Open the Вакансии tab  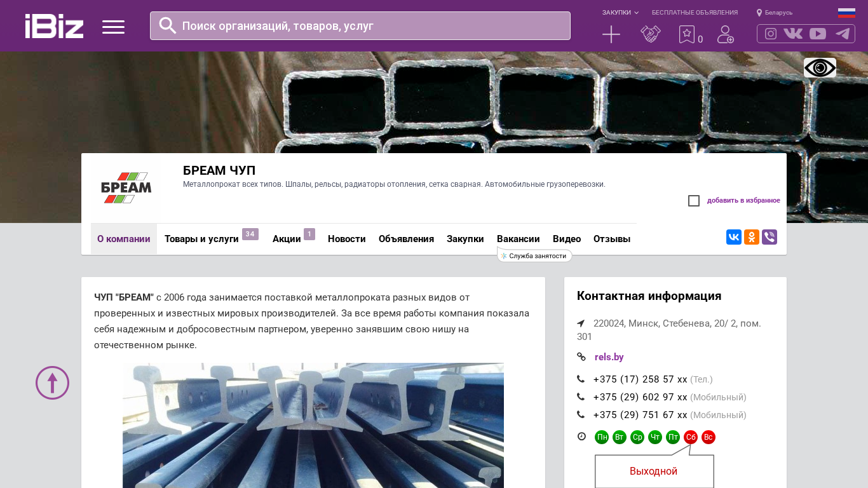point(519,239)
